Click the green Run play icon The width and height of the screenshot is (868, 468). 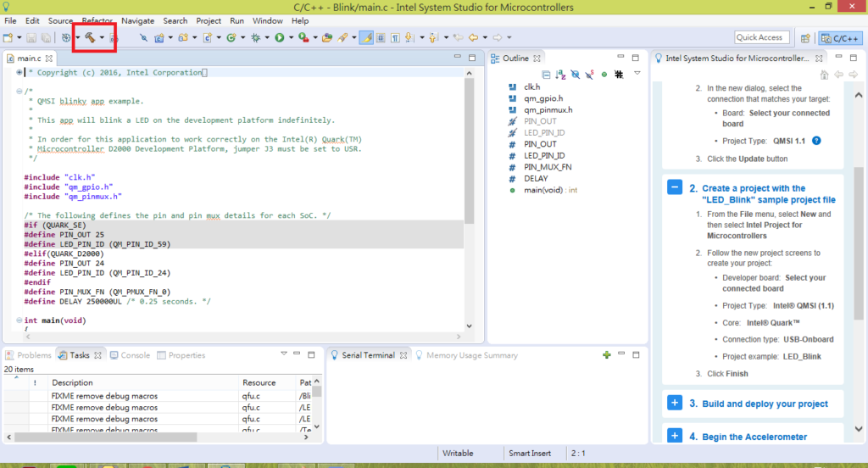(280, 37)
